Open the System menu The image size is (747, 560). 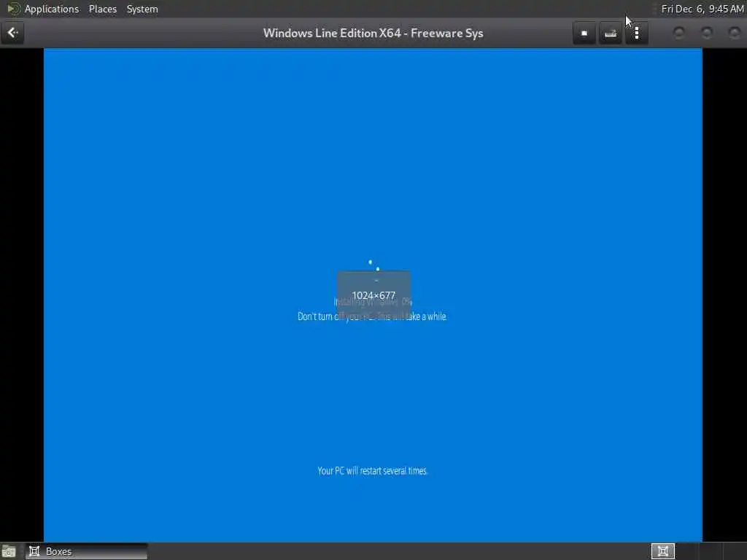tap(142, 9)
